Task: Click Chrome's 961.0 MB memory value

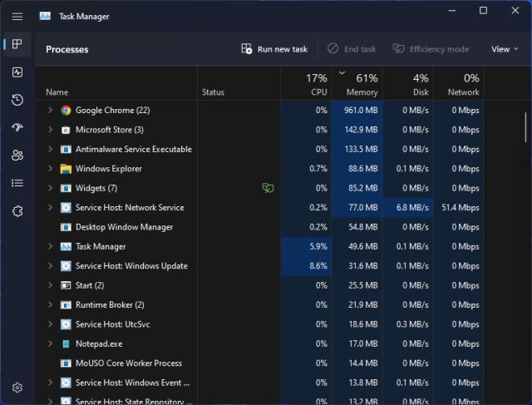Action: [361, 111]
